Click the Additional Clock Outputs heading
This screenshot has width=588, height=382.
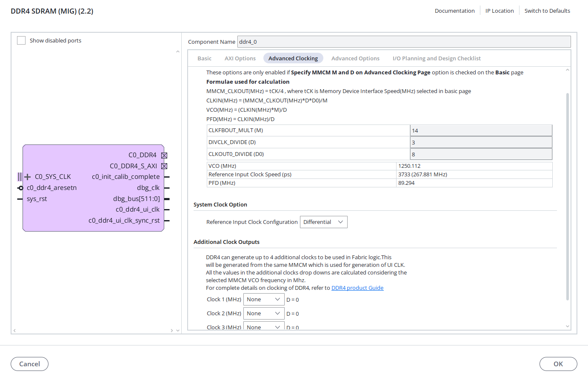tap(226, 242)
